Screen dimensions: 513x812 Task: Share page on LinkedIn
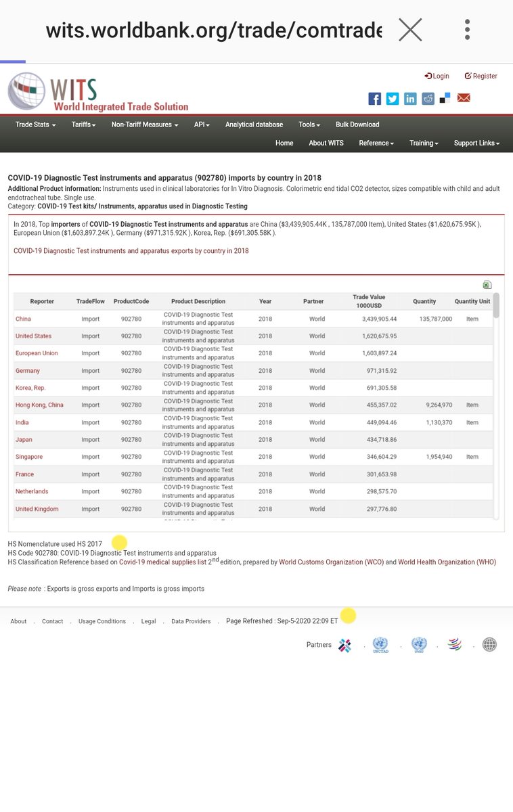410,99
